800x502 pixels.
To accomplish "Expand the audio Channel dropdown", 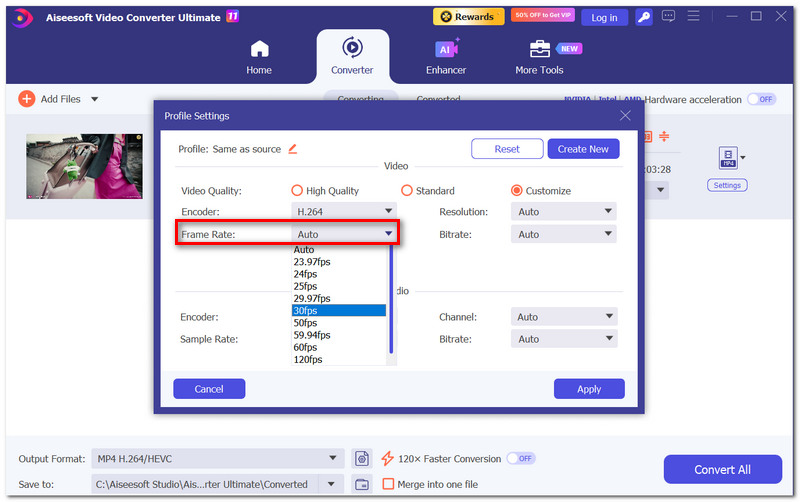I will coord(564,317).
